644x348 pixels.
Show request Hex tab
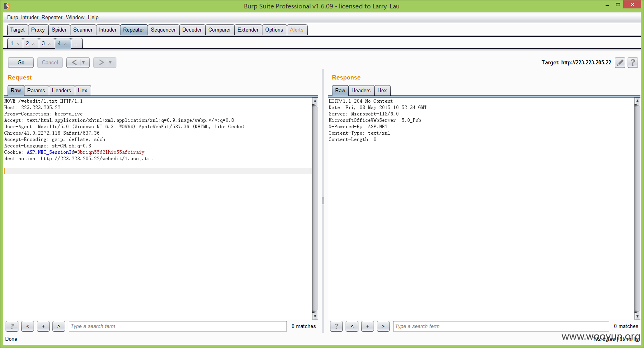click(83, 91)
